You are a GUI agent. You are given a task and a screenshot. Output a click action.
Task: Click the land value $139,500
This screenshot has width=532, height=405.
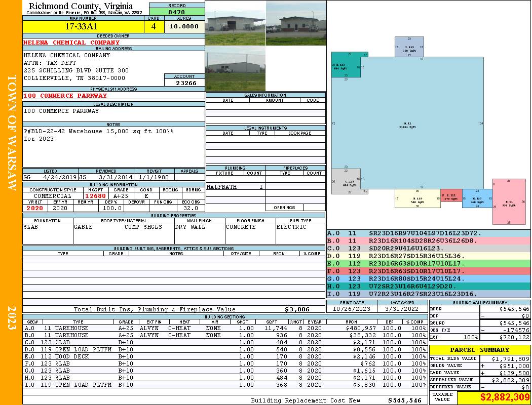point(514,373)
